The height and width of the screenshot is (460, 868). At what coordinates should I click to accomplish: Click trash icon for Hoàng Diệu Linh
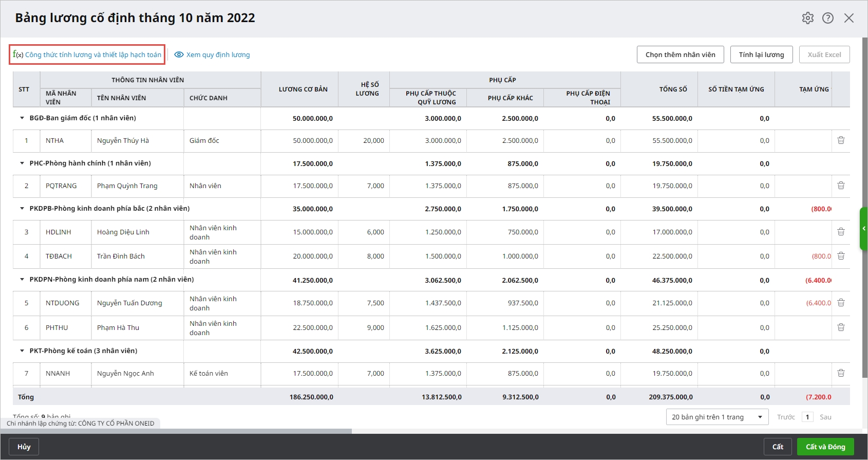point(841,232)
